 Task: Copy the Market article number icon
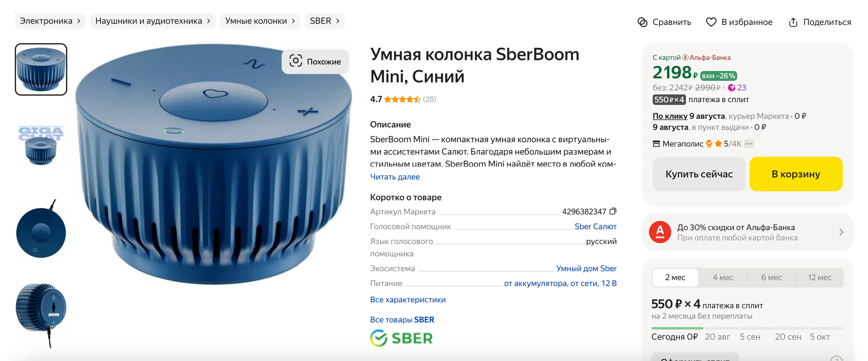pyautogui.click(x=613, y=211)
